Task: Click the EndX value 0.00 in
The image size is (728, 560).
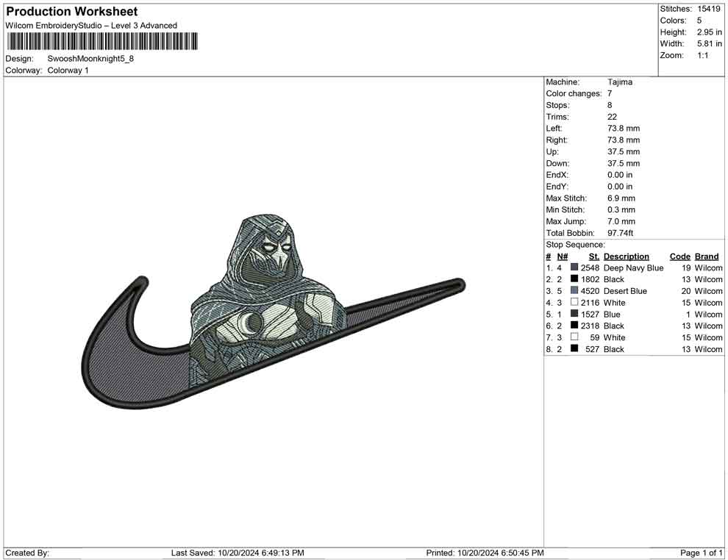Action: (x=620, y=174)
